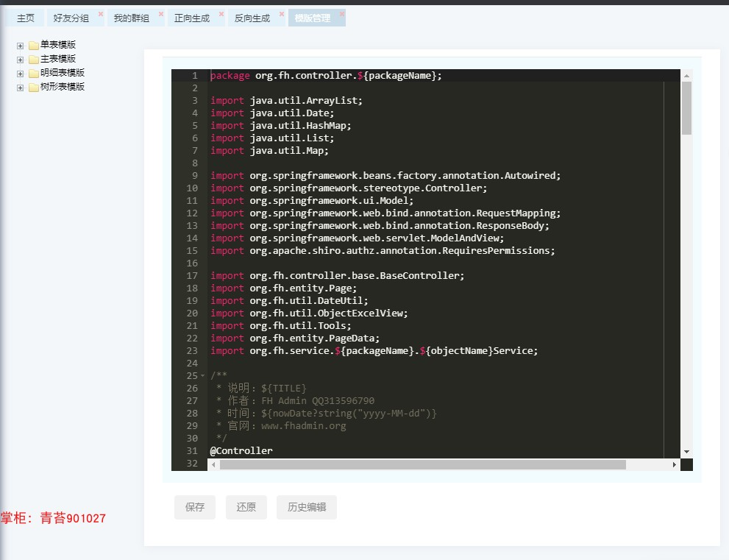Click the RequiresPermissions import line
Screen dimensions: 729x560
(383, 251)
